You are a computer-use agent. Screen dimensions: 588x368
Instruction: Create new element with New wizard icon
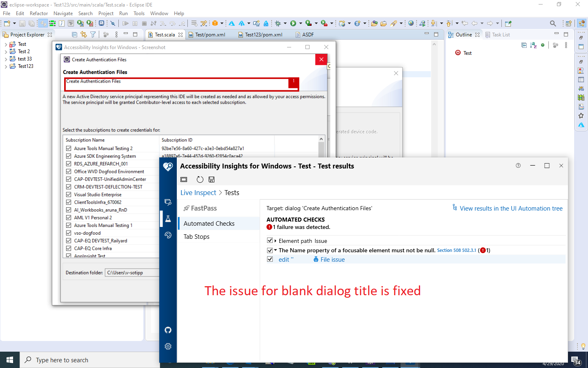tap(7, 23)
